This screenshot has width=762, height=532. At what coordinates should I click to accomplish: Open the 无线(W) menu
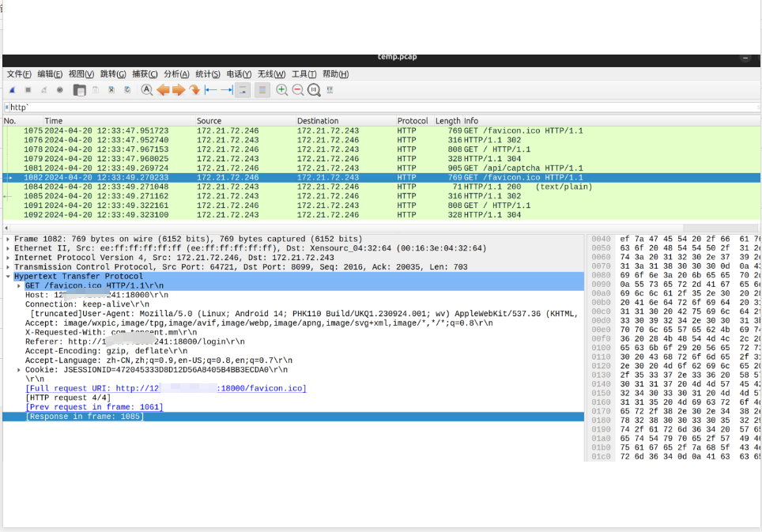(x=272, y=74)
